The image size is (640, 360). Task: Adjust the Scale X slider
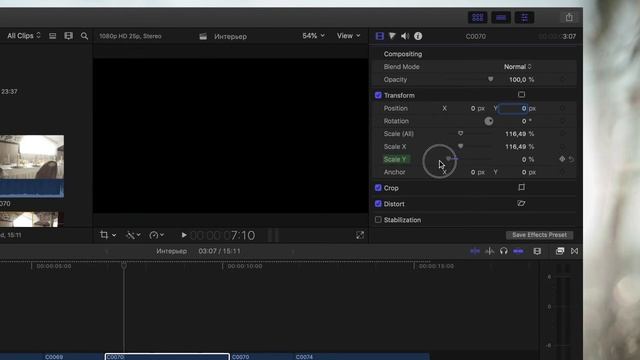[460, 146]
